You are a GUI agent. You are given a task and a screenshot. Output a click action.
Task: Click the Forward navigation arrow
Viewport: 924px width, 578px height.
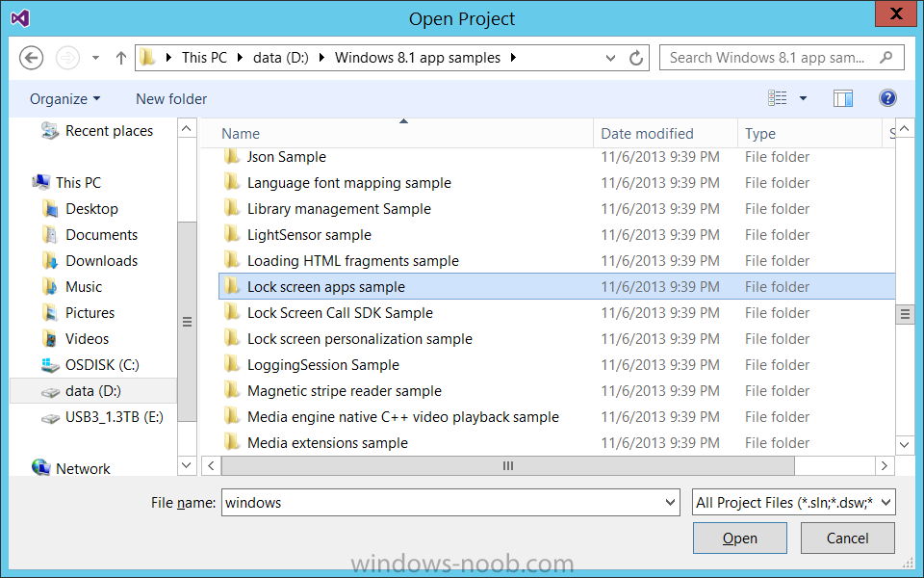67,58
